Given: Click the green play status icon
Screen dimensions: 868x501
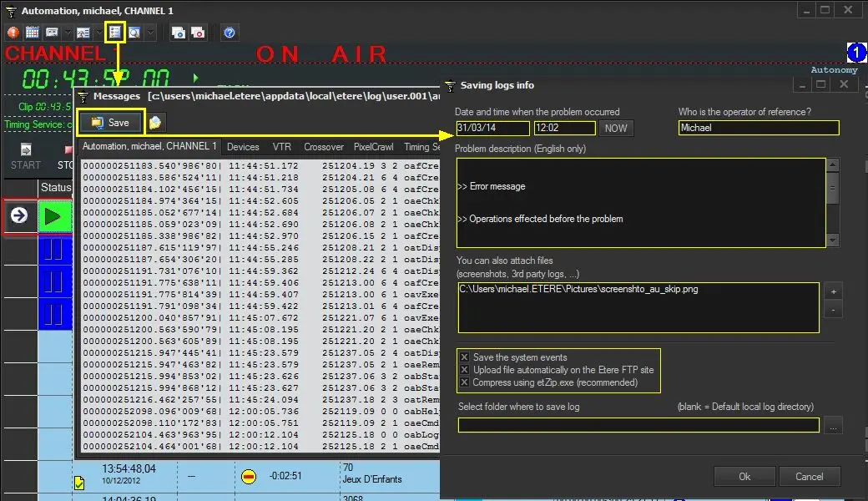Looking at the screenshot, I should pyautogui.click(x=53, y=216).
